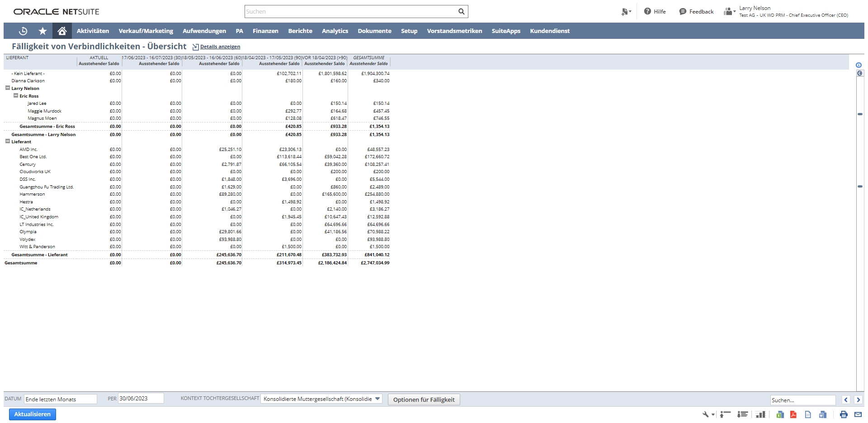This screenshot has width=868, height=423.
Task: Click the magnifier icon in global search
Action: click(x=461, y=11)
